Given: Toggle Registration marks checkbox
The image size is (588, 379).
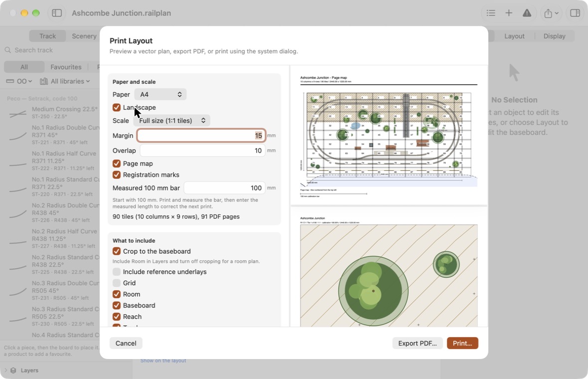Looking at the screenshot, I should 117,175.
